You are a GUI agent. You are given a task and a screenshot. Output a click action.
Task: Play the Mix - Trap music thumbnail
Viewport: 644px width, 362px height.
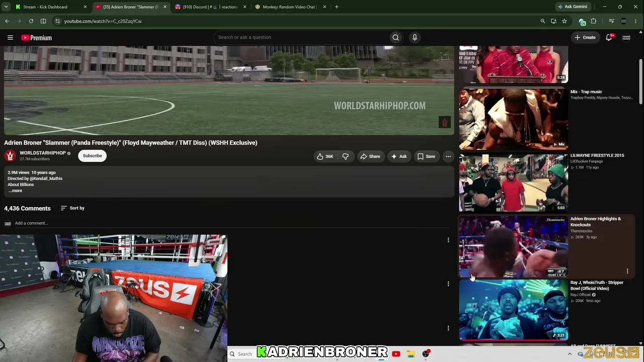pos(513,118)
